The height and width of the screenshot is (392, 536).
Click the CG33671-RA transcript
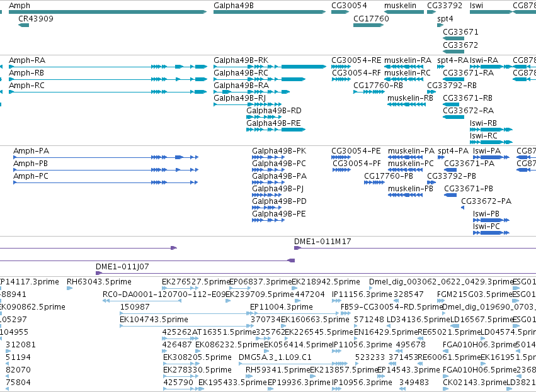(453, 79)
